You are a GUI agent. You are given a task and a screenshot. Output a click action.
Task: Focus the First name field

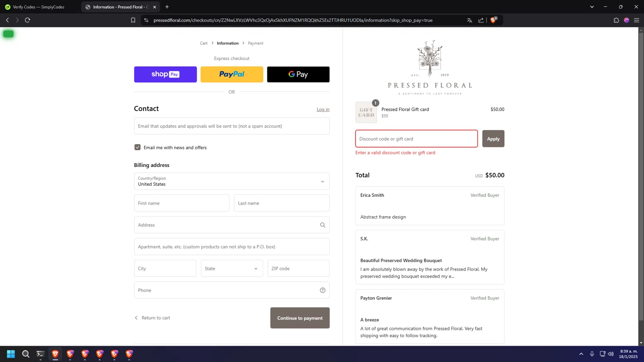point(182,203)
